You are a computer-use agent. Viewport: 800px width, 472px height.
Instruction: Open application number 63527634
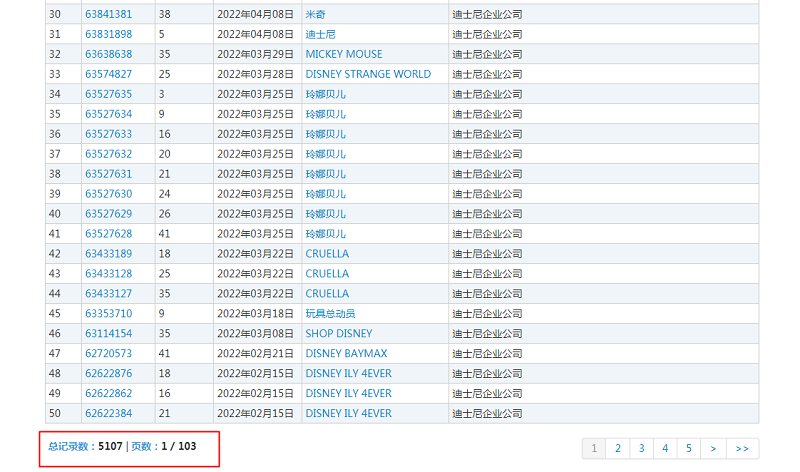(108, 114)
